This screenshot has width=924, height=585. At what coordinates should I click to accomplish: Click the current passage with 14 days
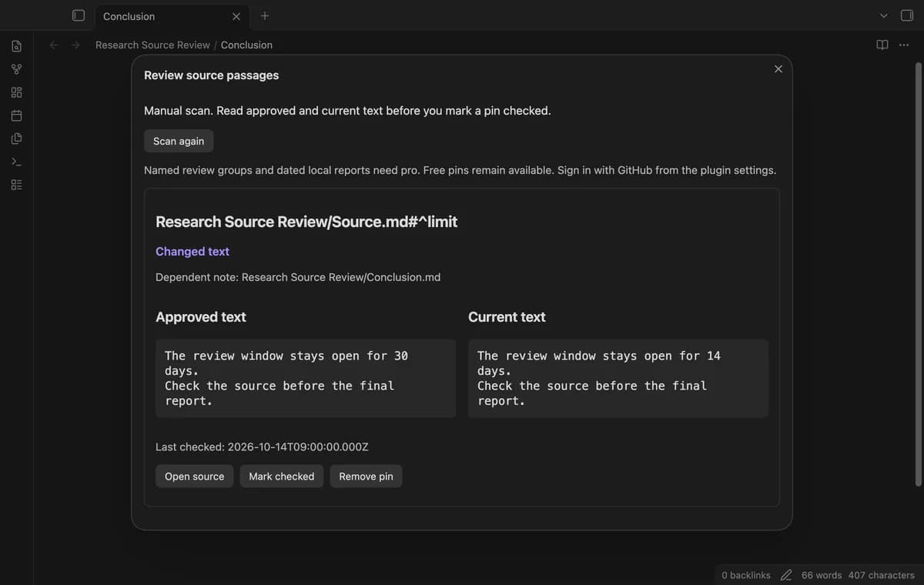(x=618, y=378)
